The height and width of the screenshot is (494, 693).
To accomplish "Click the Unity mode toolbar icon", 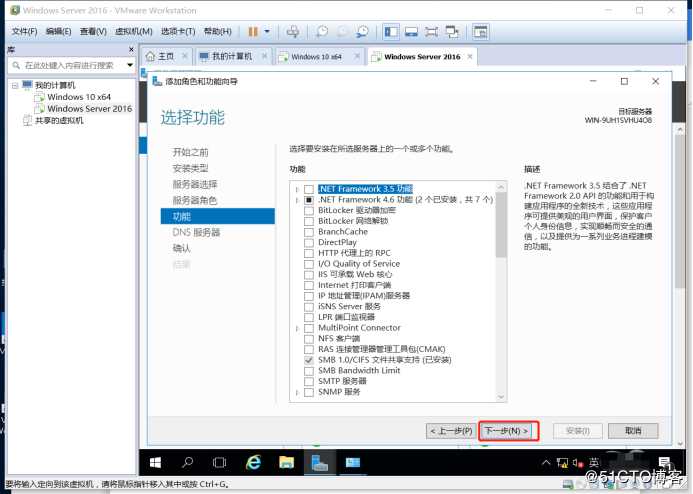I will click(x=452, y=32).
